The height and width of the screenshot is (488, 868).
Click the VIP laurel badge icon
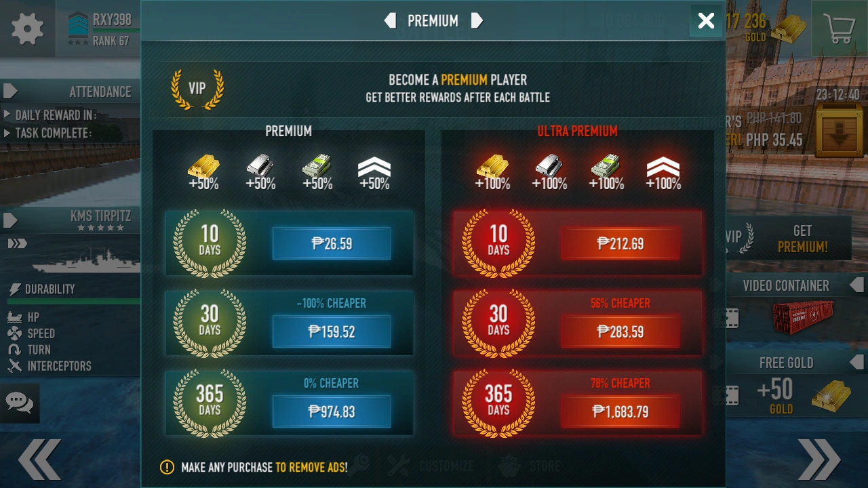pyautogui.click(x=197, y=88)
